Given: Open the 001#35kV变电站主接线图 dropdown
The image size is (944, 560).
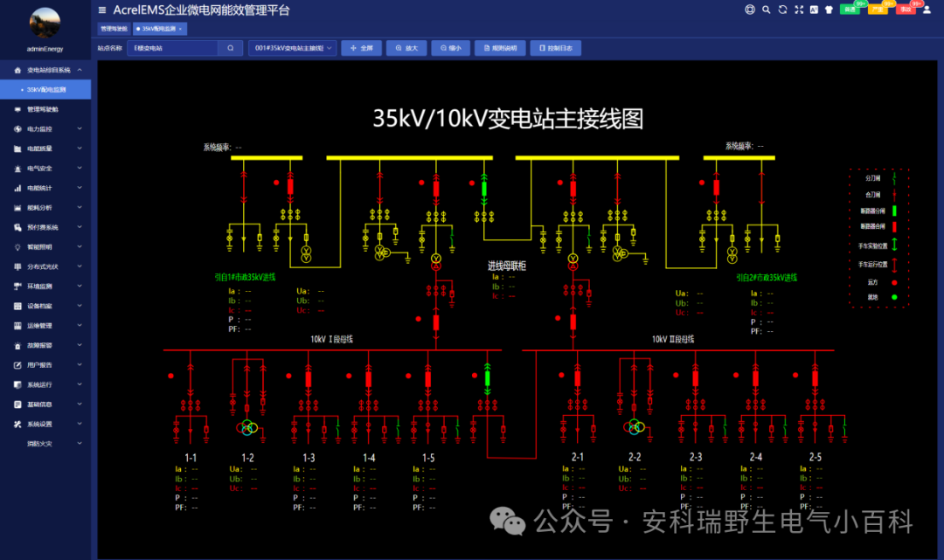Looking at the screenshot, I should [293, 48].
